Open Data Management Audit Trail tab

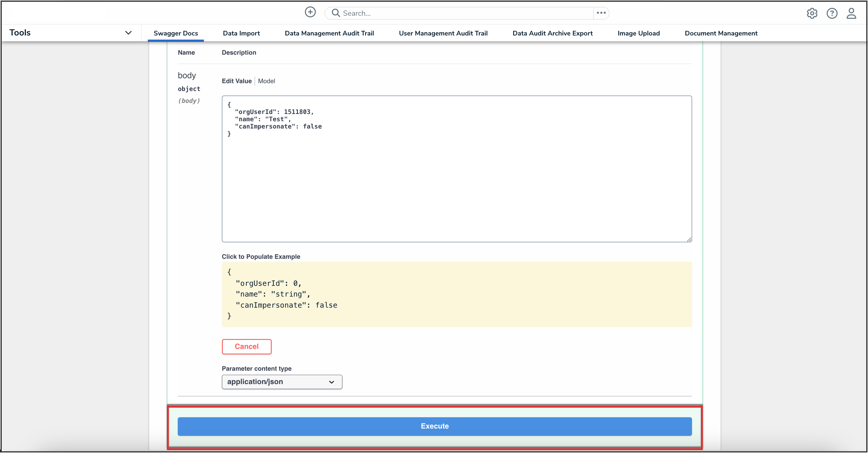click(329, 33)
